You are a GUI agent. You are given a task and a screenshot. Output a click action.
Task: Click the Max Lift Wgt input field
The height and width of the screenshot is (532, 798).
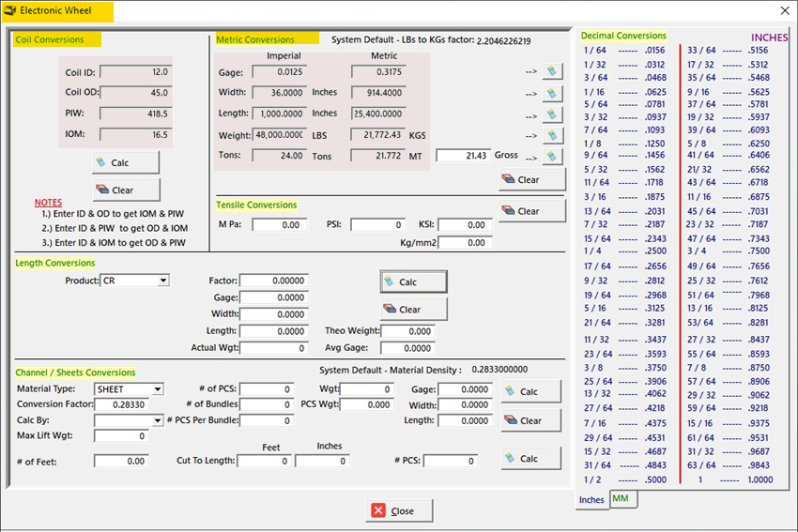pos(121,436)
